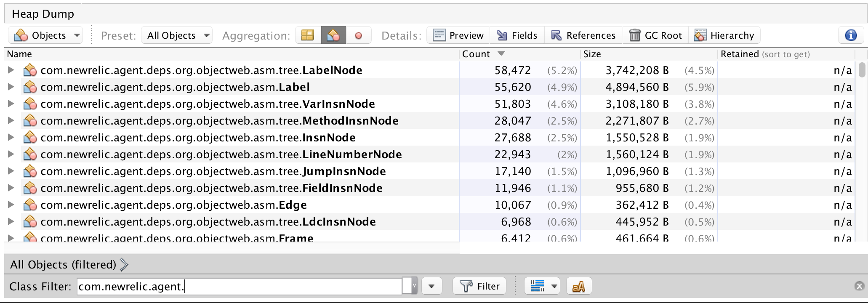Expand the VarInsnNode class row

tap(11, 104)
